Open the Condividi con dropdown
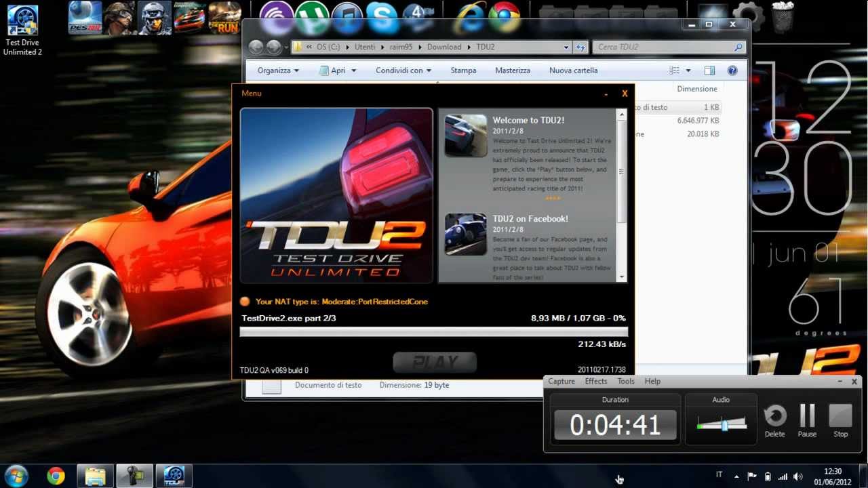The image size is (868, 488). tap(403, 70)
